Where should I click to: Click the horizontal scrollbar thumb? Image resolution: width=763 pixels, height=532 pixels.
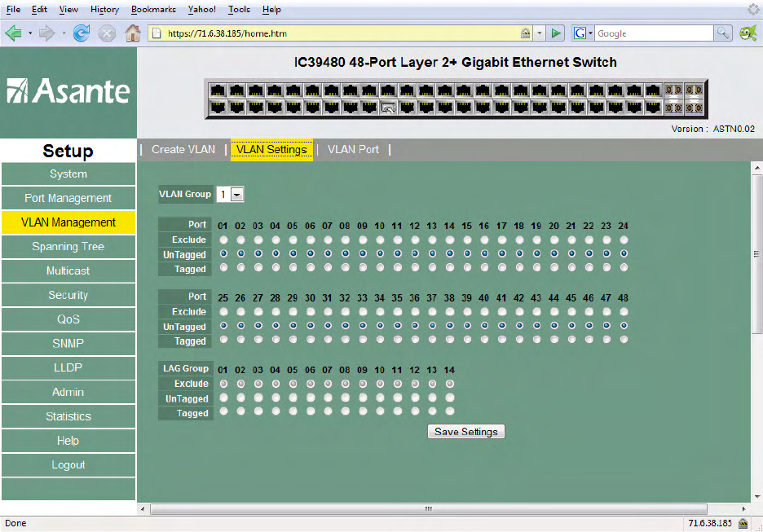(428, 509)
